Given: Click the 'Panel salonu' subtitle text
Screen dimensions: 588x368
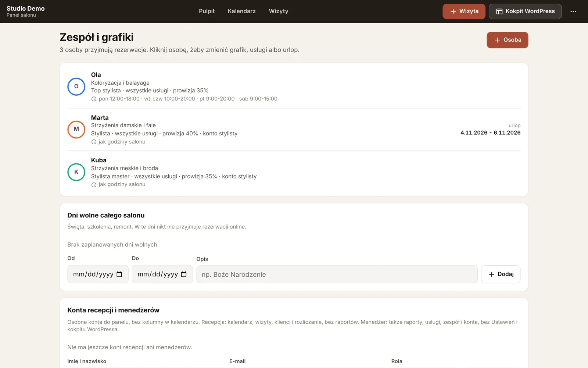Looking at the screenshot, I should [21, 15].
